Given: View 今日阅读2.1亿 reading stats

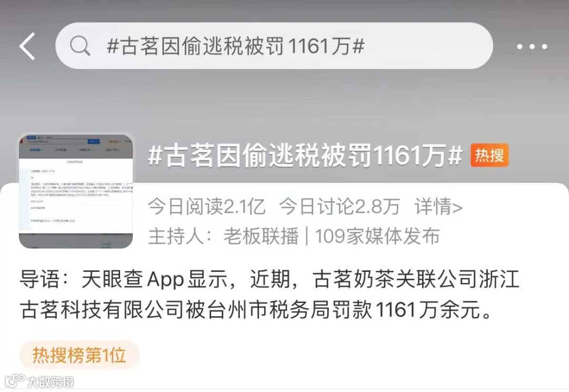Looking at the screenshot, I should pyautogui.click(x=207, y=207).
